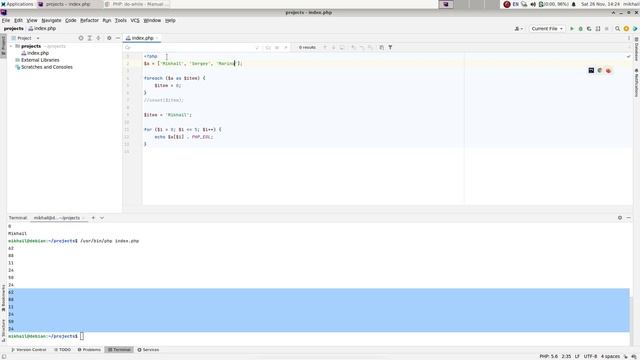Switch to PHP do-while Manual taskbar window

136,4
